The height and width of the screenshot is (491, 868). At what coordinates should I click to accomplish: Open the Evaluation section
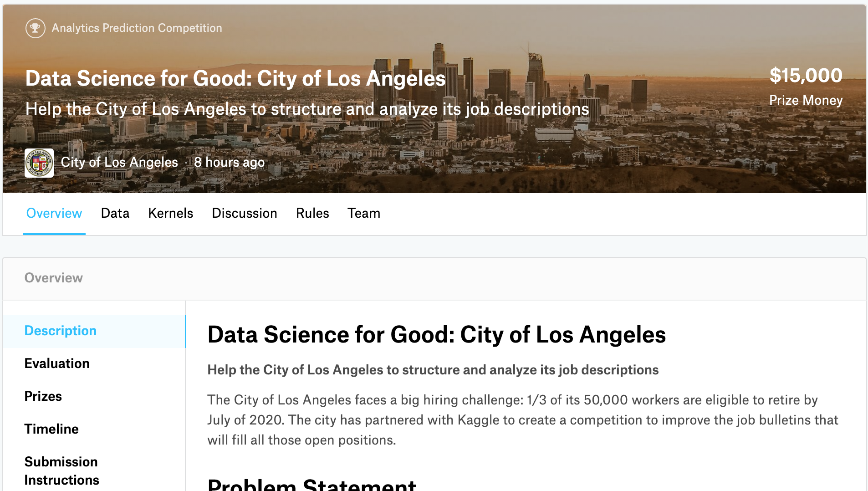click(x=57, y=363)
